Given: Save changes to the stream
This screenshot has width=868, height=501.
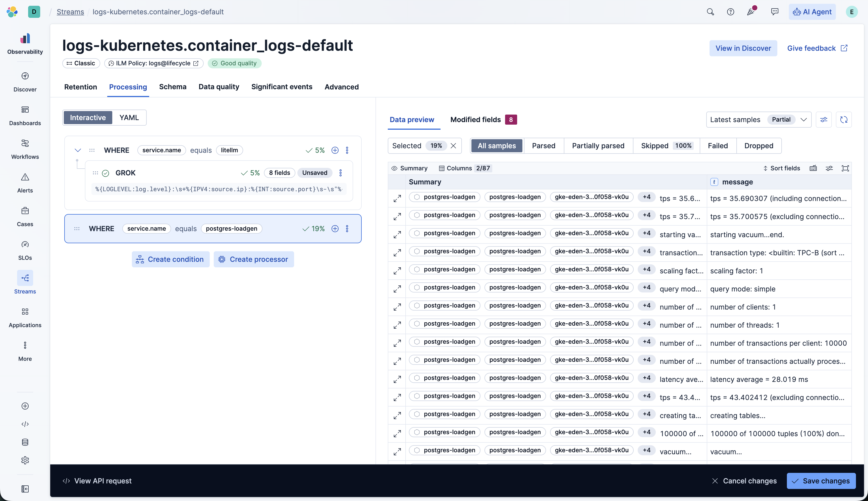Looking at the screenshot, I should (821, 481).
